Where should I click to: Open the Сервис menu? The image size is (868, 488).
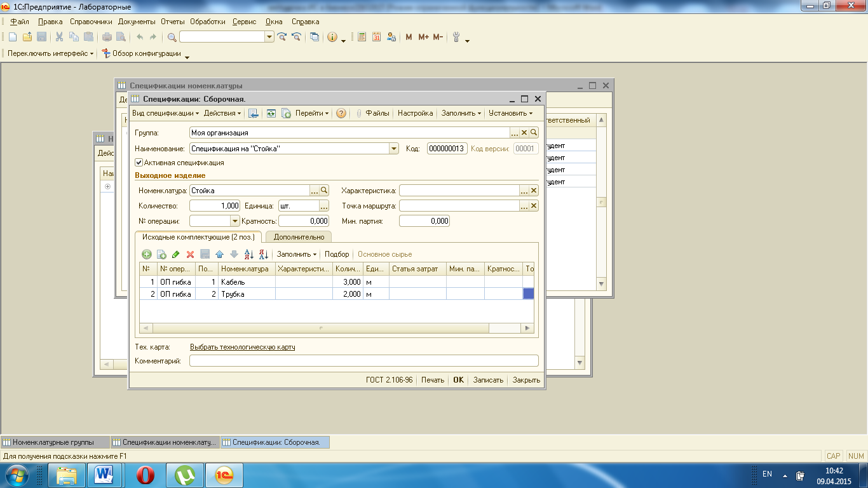point(245,22)
